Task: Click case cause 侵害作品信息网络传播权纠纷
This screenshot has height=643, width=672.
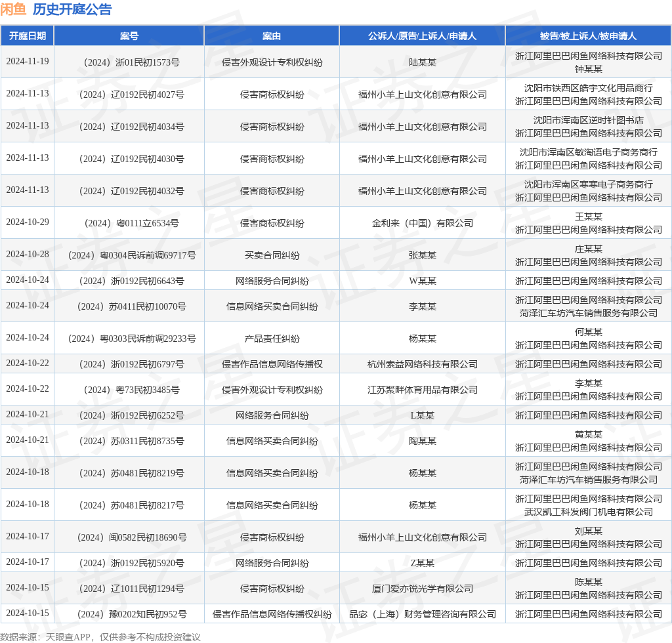Action: pos(272,614)
